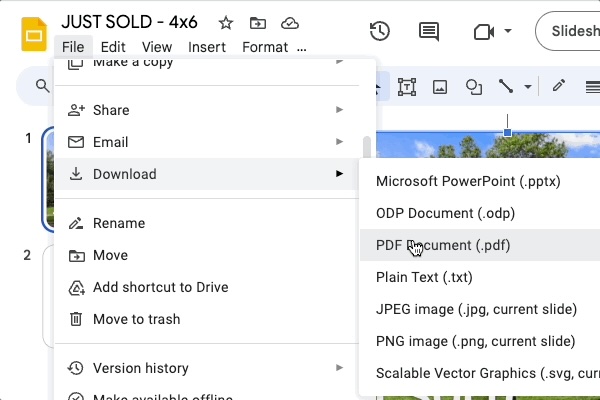The height and width of the screenshot is (400, 600).
Task: Click the JUST SOLD - 4x6 title field
Action: (129, 22)
